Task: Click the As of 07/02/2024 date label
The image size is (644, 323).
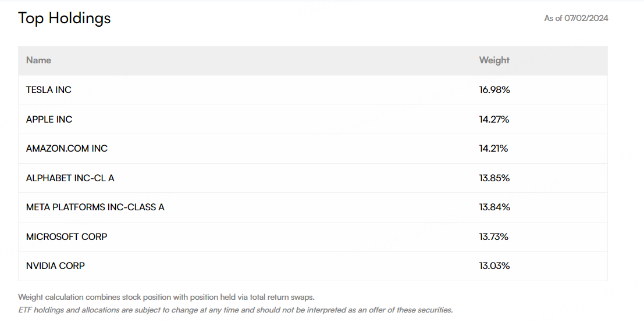Action: (x=576, y=19)
